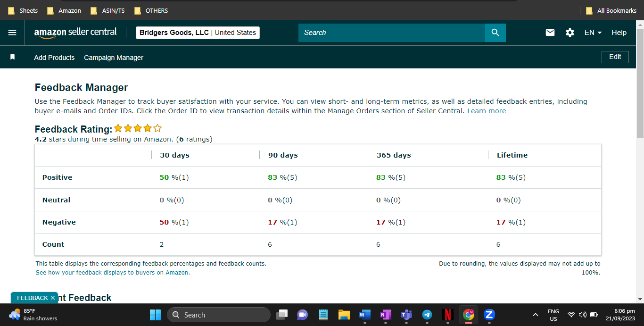Image resolution: width=644 pixels, height=326 pixels.
Task: Click the Learn more link
Action: click(487, 111)
